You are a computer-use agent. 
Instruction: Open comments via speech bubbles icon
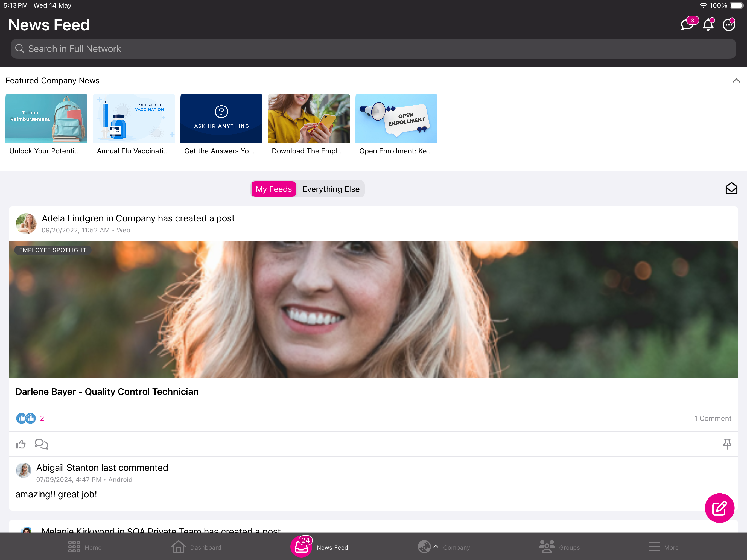tap(42, 444)
